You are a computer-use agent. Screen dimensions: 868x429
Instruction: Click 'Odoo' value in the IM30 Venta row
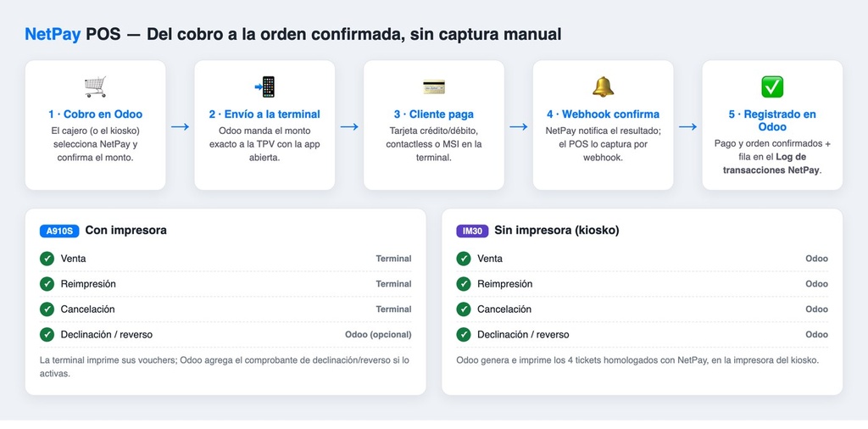click(816, 259)
